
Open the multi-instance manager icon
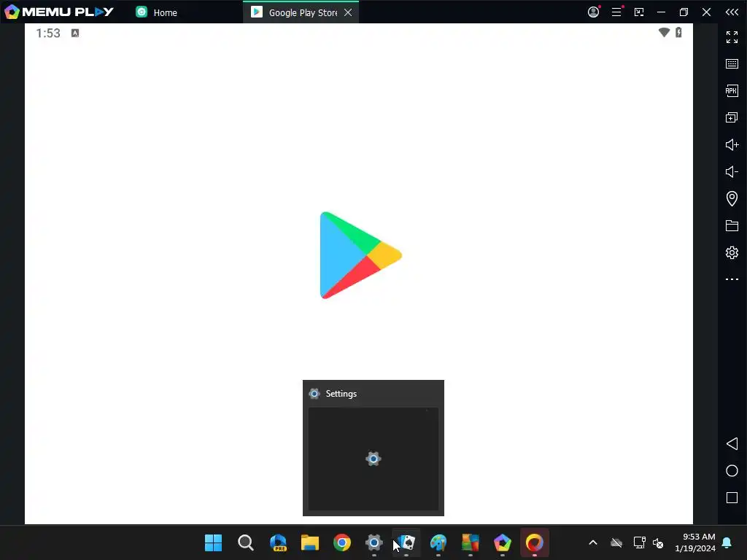(x=732, y=117)
